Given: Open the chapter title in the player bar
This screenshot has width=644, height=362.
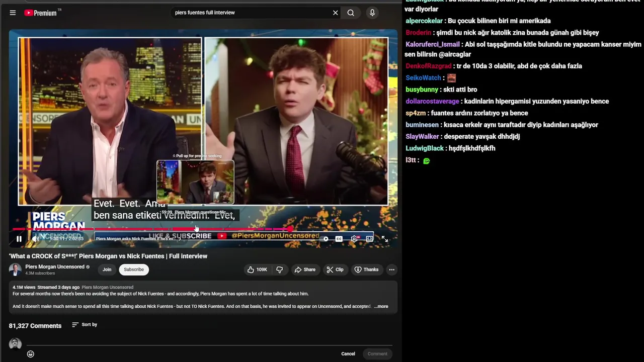Looking at the screenshot, I should point(139,239).
